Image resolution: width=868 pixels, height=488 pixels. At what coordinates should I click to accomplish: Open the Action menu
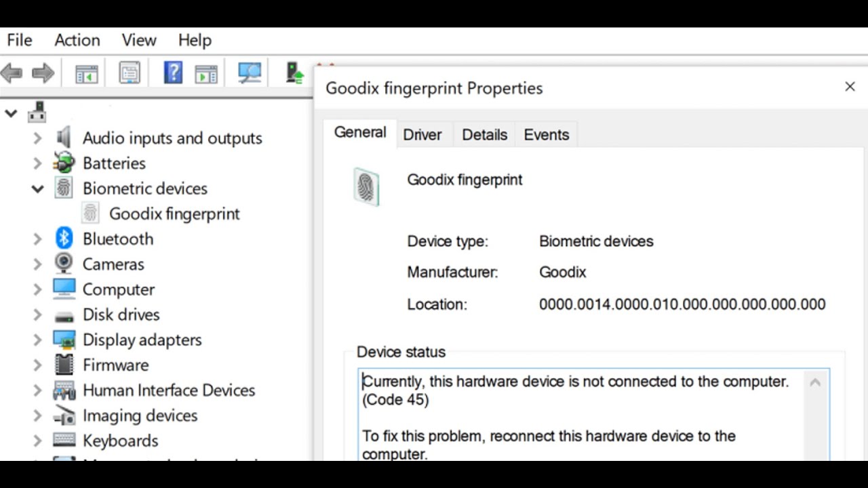point(77,40)
